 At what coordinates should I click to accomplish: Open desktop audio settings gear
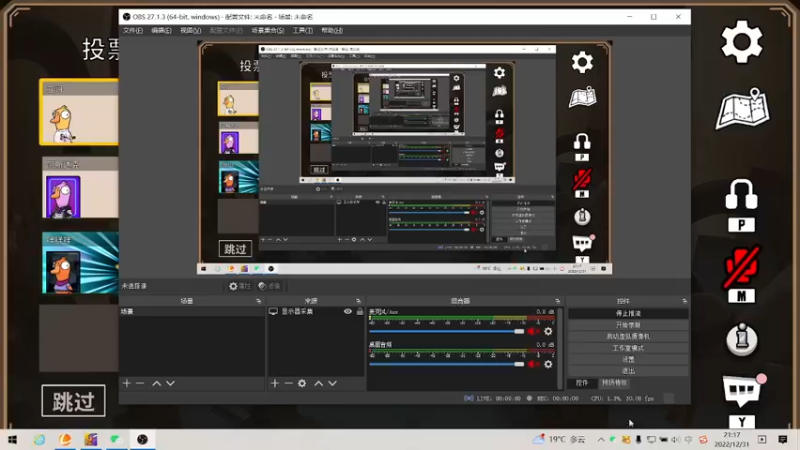(x=548, y=364)
